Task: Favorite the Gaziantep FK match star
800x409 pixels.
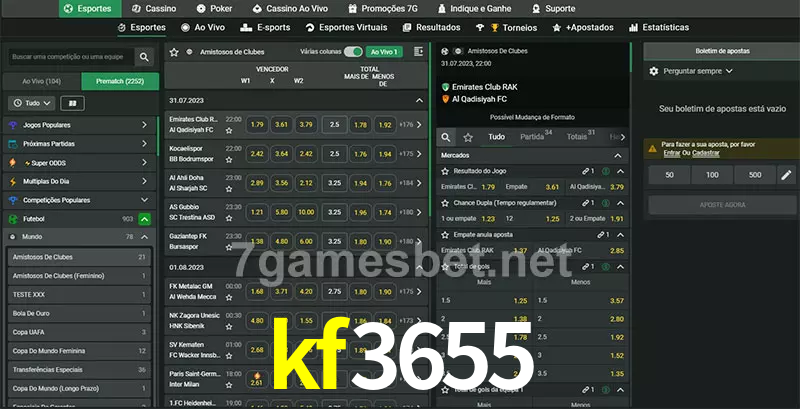Action: (x=229, y=247)
